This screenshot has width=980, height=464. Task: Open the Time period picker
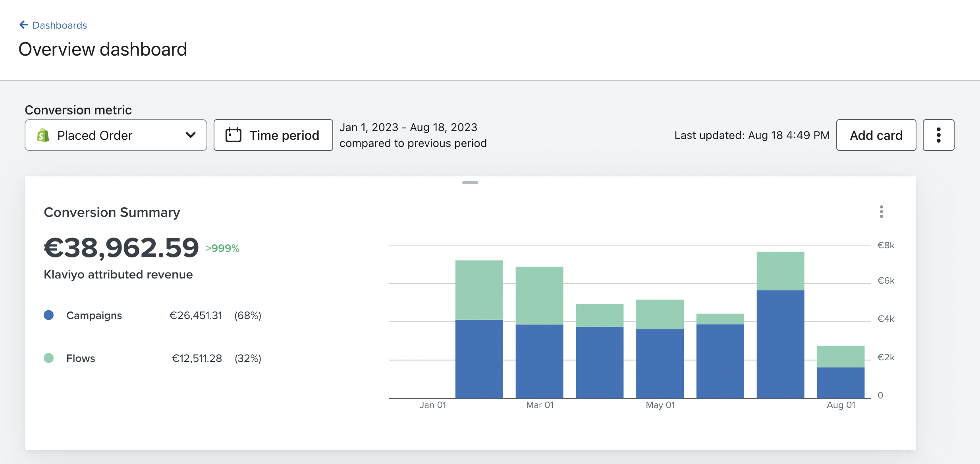click(284, 135)
